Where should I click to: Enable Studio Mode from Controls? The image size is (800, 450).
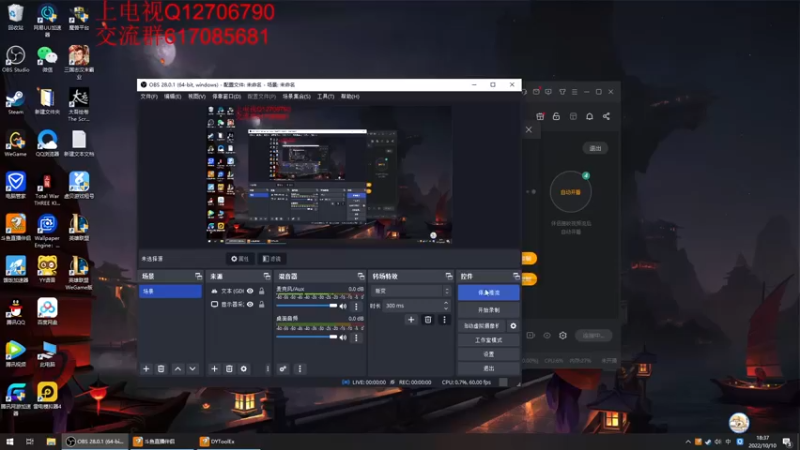tap(488, 340)
